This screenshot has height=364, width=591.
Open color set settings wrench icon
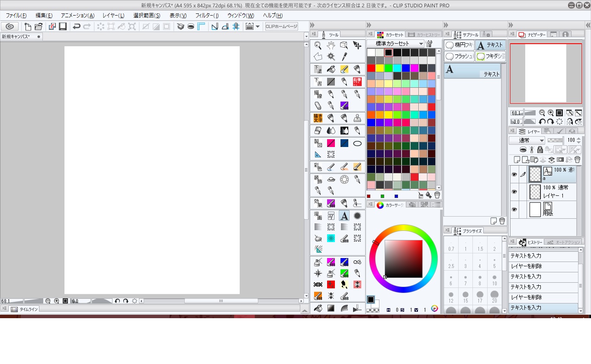click(430, 44)
